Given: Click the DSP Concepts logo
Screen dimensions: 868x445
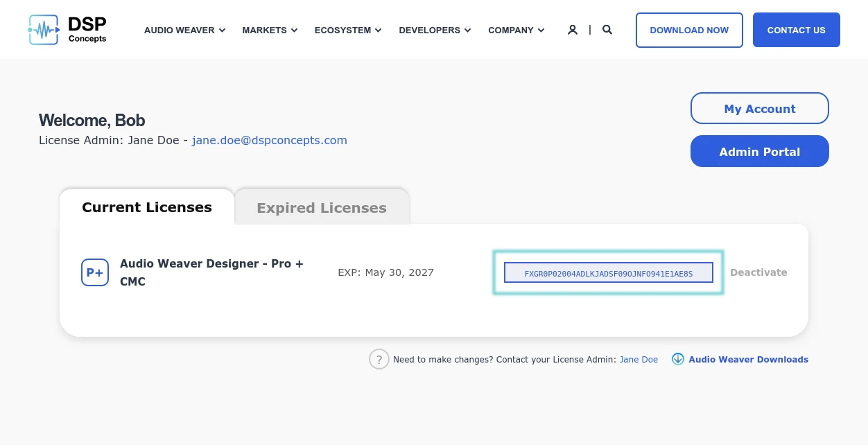Looking at the screenshot, I should point(67,30).
